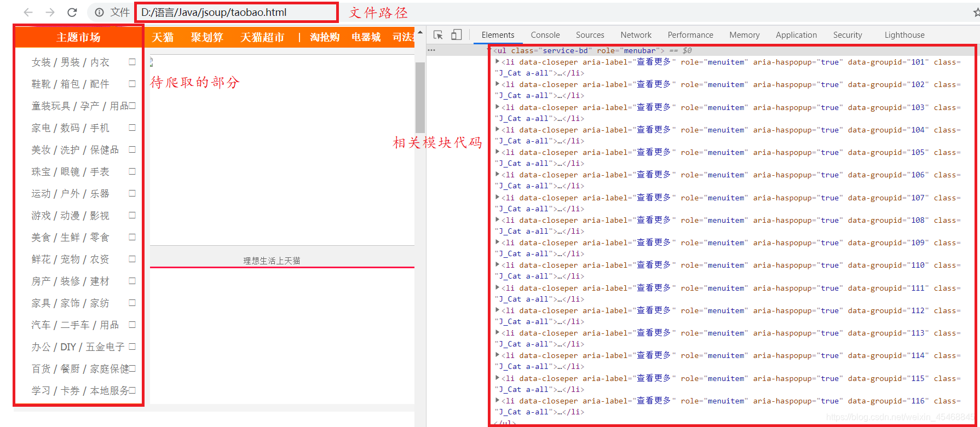Go back with the browser back arrow
Image resolution: width=980 pixels, height=427 pixels.
point(28,12)
